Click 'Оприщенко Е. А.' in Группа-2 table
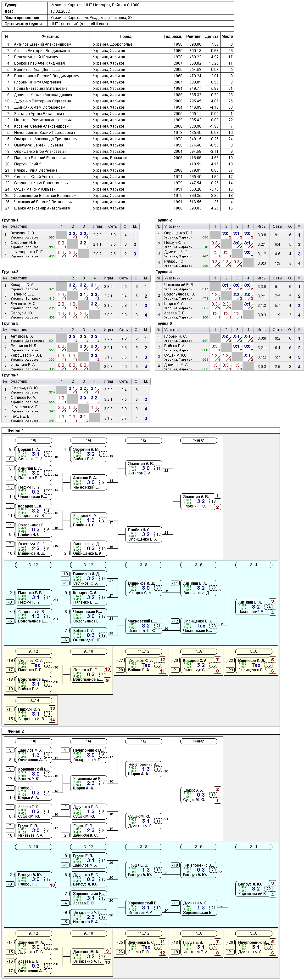The height and width of the screenshot is (980, 307). click(178, 233)
